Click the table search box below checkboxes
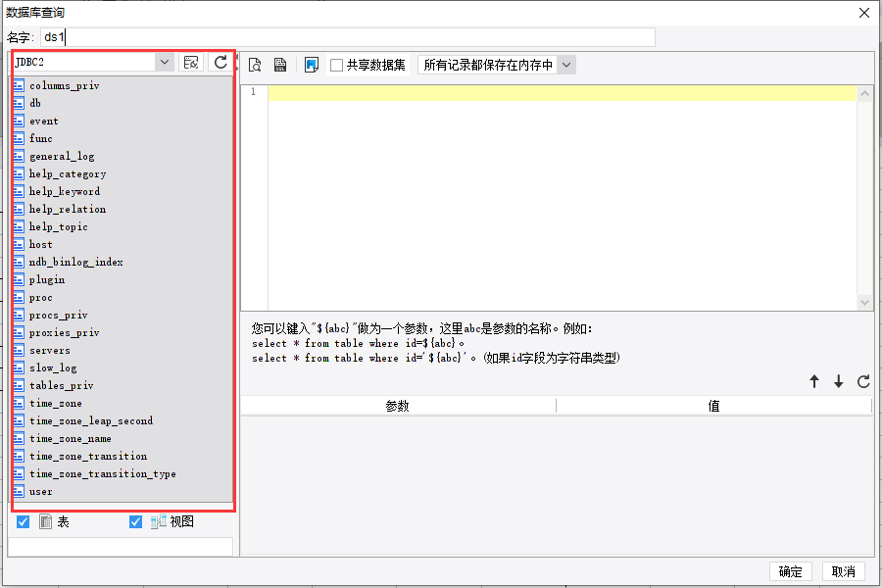Viewport: 882px width, 588px height. (121, 547)
